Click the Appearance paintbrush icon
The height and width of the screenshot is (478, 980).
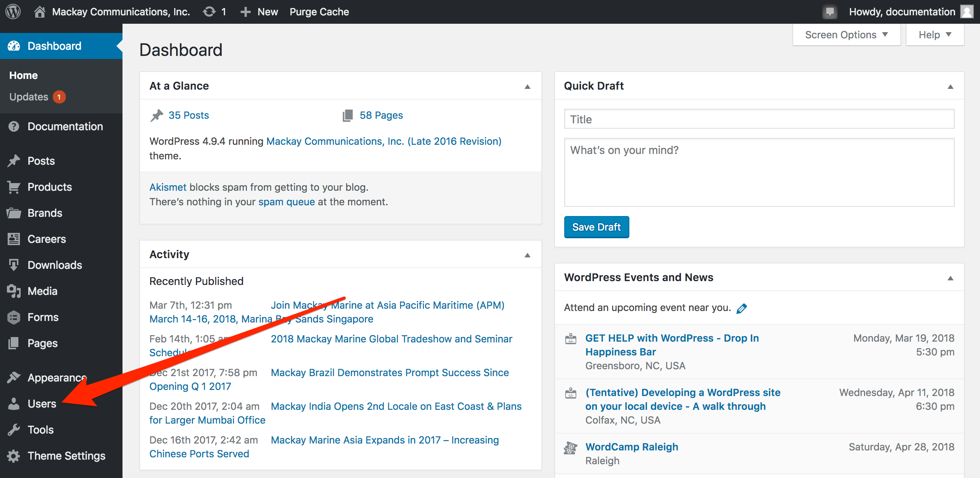point(14,378)
